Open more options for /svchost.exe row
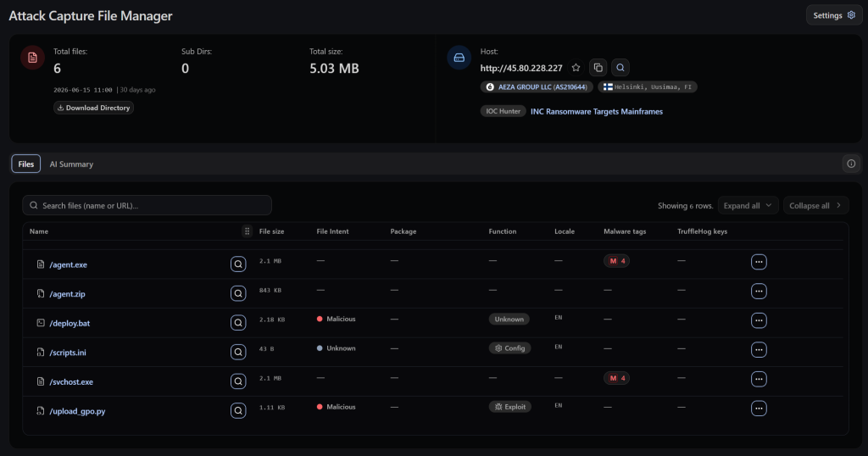Image resolution: width=868 pixels, height=456 pixels. (x=759, y=379)
